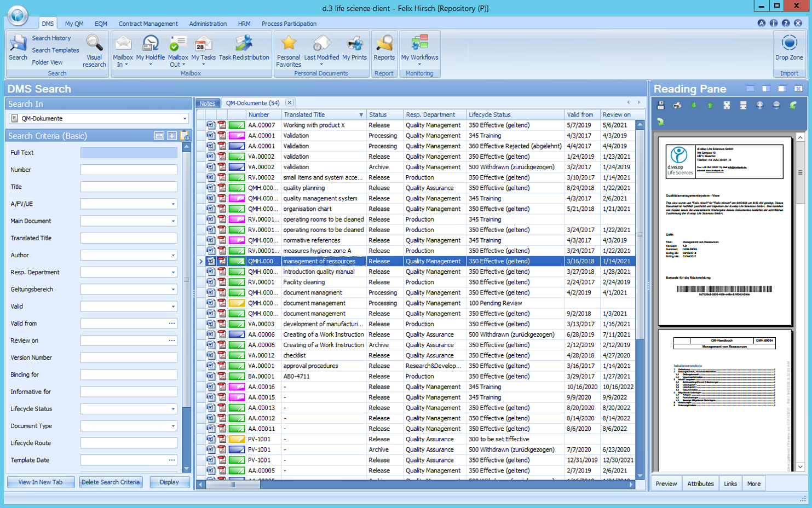Click the minus icon in the Search Criteria header
Screen dimensions: 812x508
pos(159,136)
